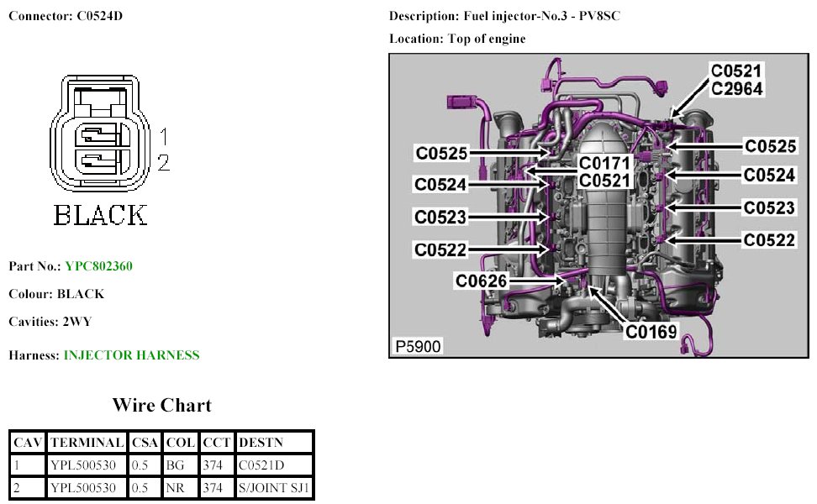Click the right-side C0522 engine label
The image size is (817, 504).
coord(770,240)
